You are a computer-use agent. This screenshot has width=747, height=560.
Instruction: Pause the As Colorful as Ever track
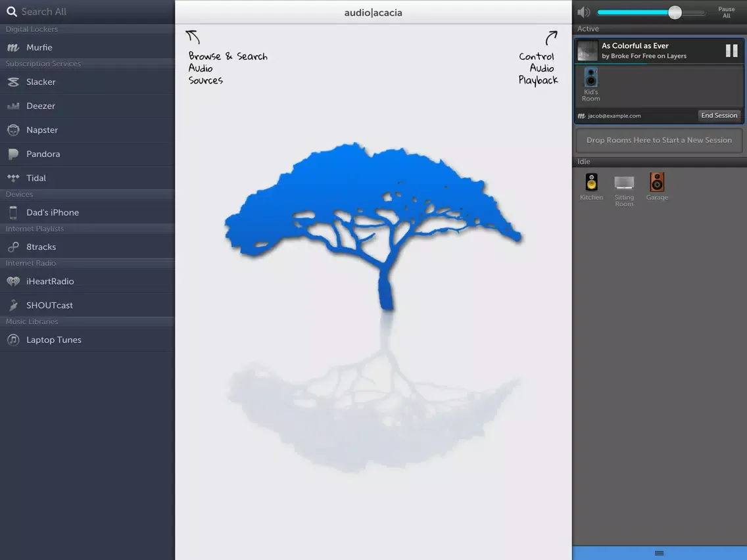731,51
